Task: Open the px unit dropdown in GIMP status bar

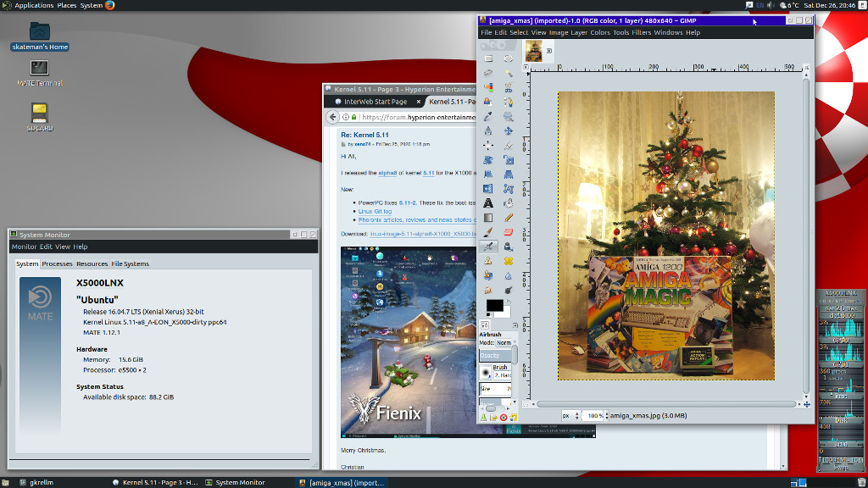Action: [570, 415]
